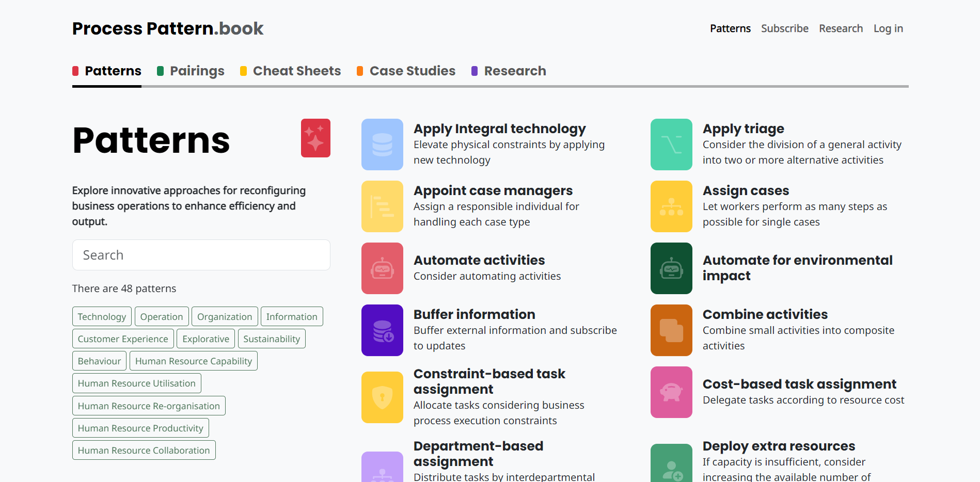
Task: Switch to the Pairings tab
Action: pyautogui.click(x=197, y=71)
